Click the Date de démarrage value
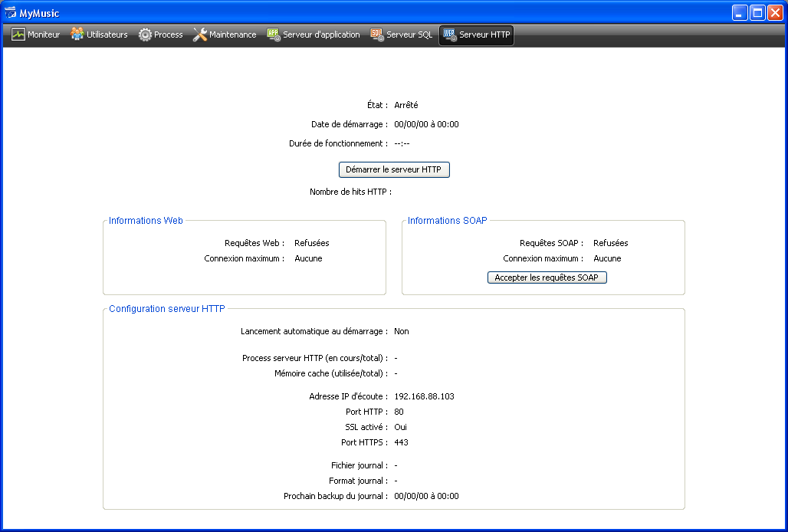 click(x=426, y=124)
